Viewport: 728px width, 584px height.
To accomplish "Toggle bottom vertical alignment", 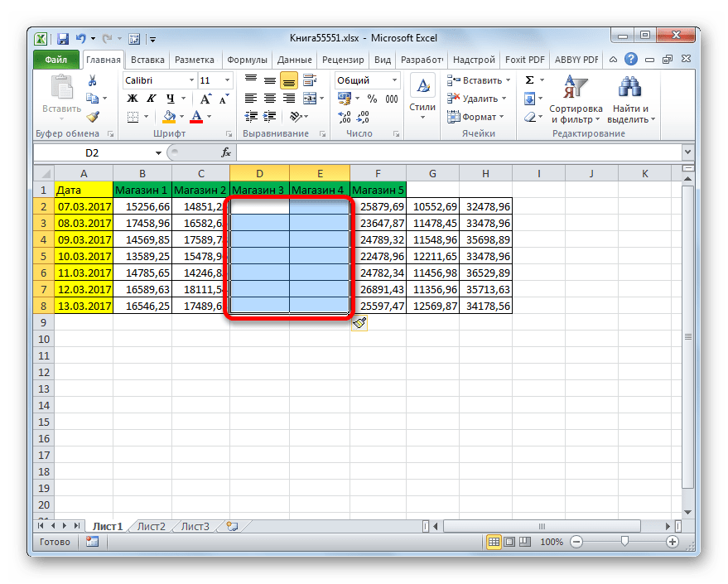I will (x=289, y=81).
